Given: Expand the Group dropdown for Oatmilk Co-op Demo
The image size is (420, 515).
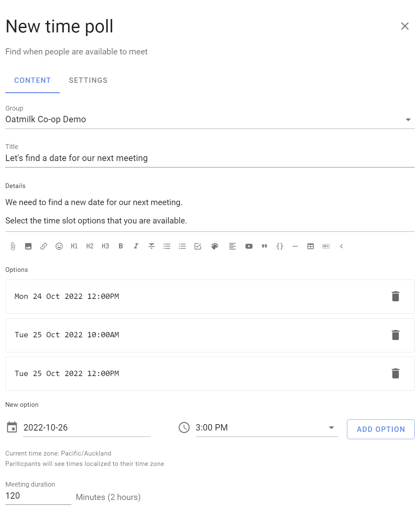Looking at the screenshot, I should point(408,120).
